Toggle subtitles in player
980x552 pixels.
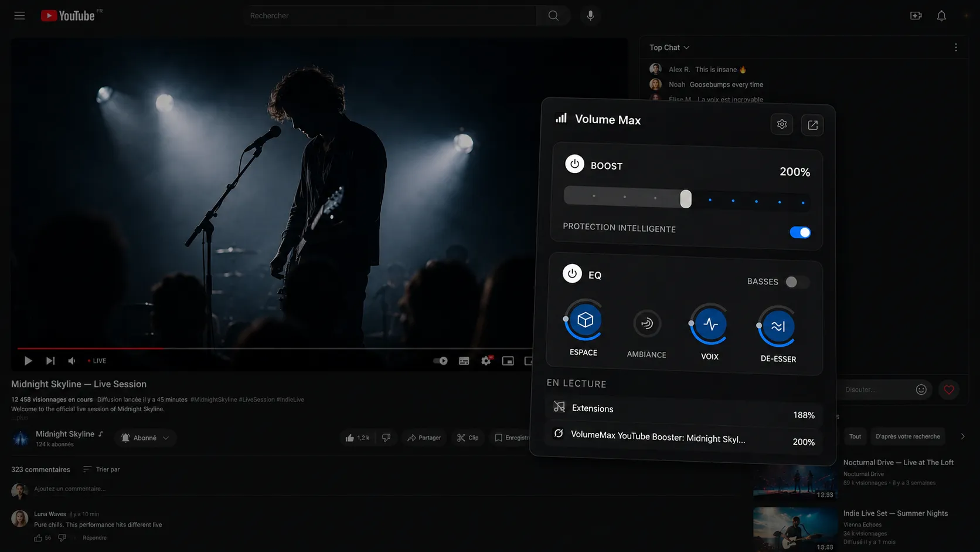tap(464, 361)
